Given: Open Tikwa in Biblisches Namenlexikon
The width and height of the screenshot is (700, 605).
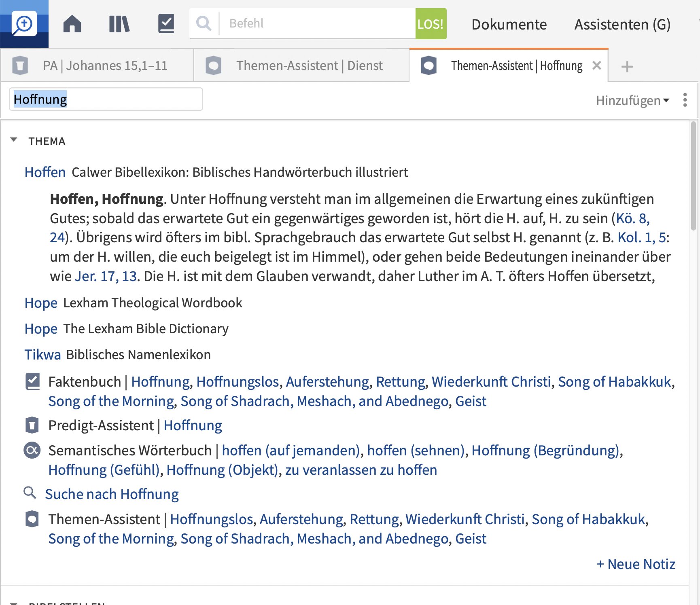Looking at the screenshot, I should point(42,355).
